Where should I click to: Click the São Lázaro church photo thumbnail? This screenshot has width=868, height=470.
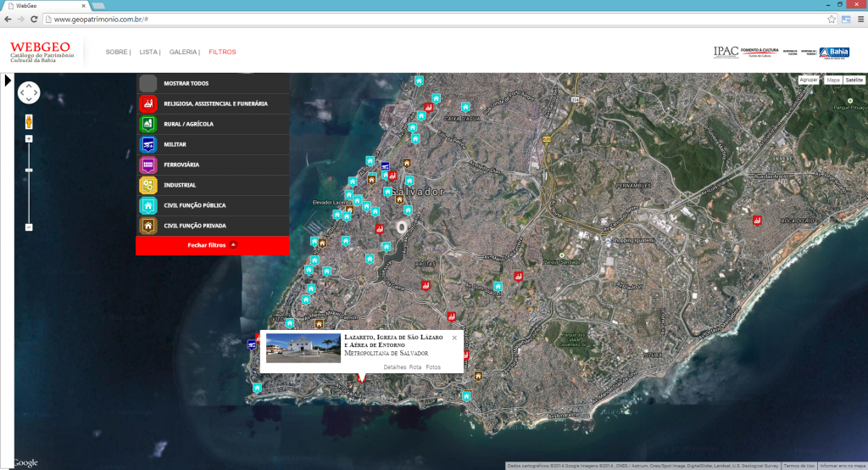click(x=303, y=348)
